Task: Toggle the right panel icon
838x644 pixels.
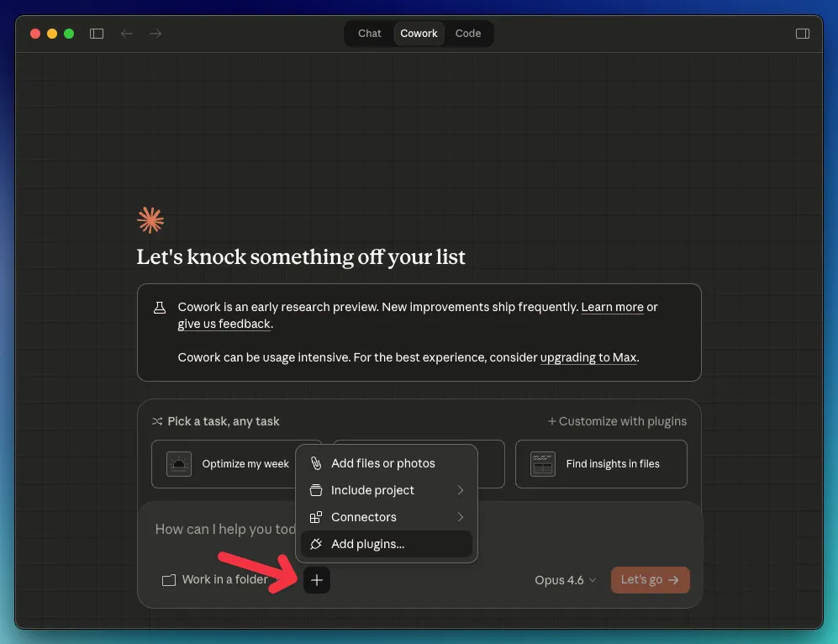Action: pos(802,34)
